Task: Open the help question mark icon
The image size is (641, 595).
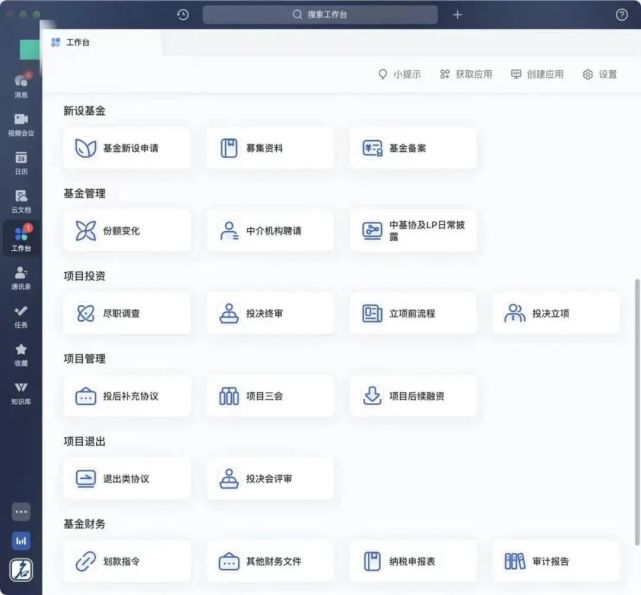Action: 621,15
